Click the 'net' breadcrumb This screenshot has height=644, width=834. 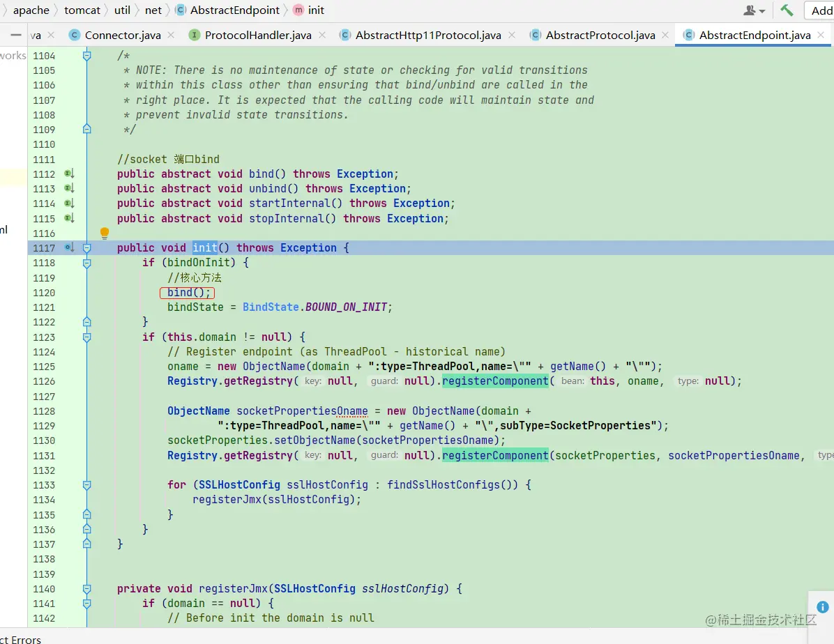click(153, 10)
